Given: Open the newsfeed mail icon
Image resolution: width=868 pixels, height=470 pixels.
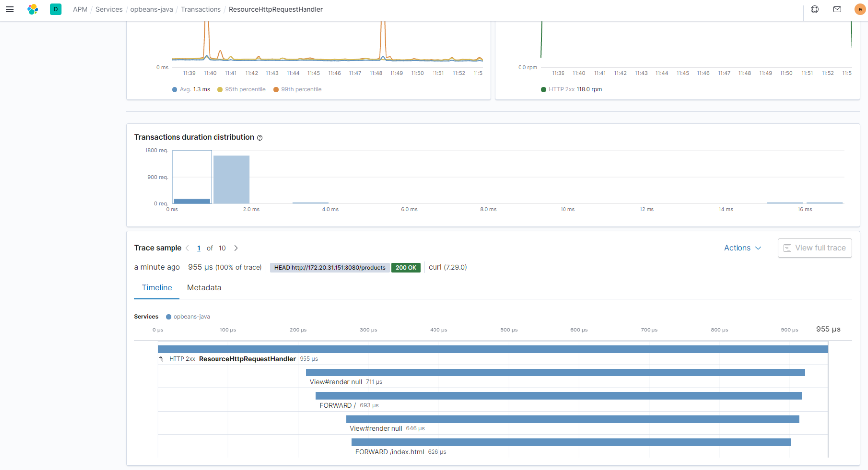Looking at the screenshot, I should 837,9.
